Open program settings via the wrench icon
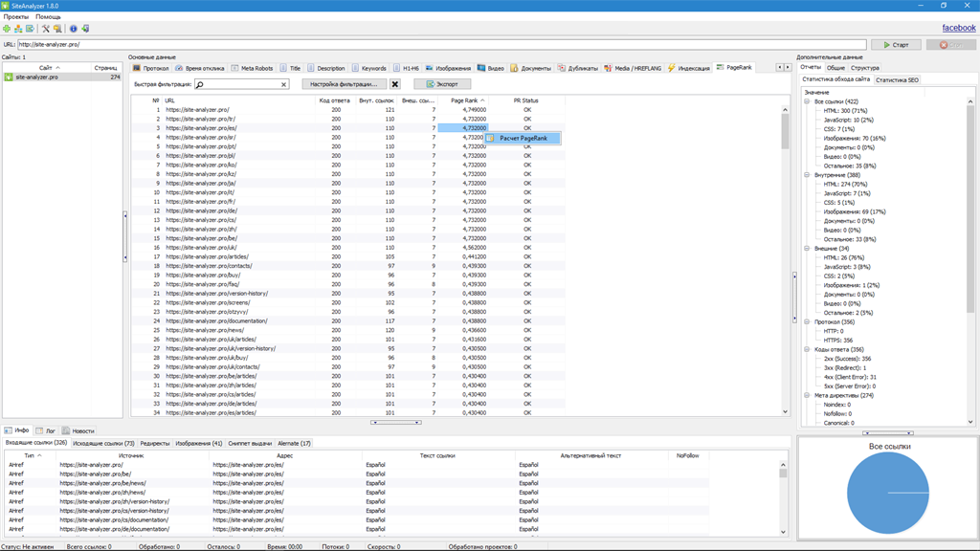The width and height of the screenshot is (980, 551). [x=46, y=29]
